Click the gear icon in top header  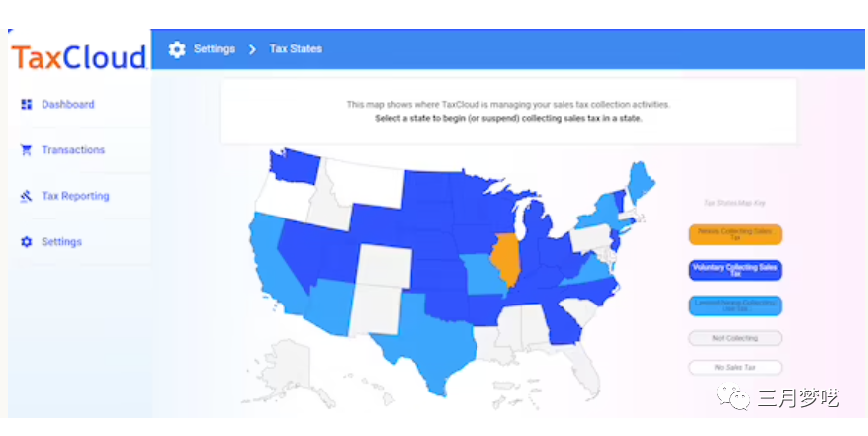[x=177, y=49]
